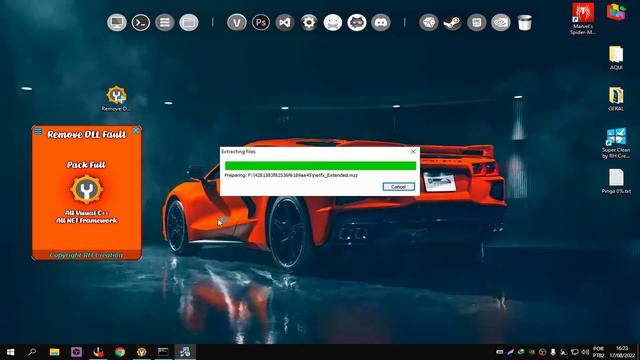640x360 pixels.
Task: Open the GERAL folder on desktop
Action: tap(616, 99)
